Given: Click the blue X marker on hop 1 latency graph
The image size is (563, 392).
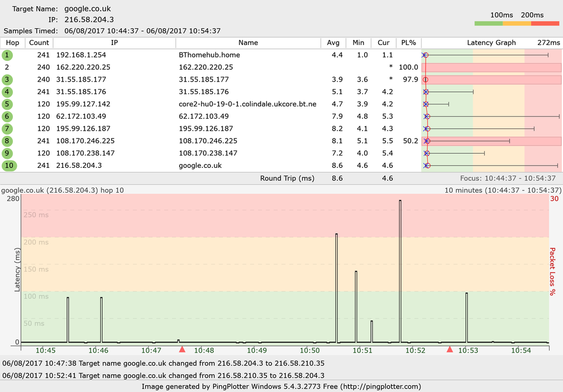Looking at the screenshot, I should [x=424, y=55].
